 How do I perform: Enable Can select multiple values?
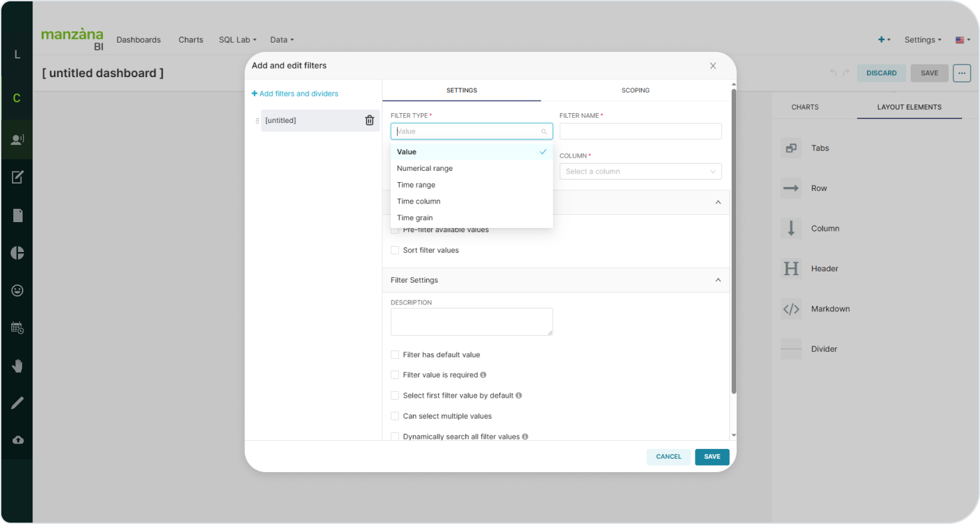click(x=395, y=416)
